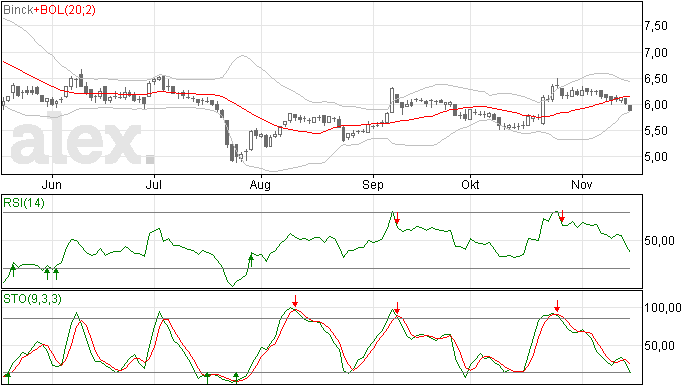Click the Jul month label
The height and width of the screenshot is (387, 690).
[154, 184]
